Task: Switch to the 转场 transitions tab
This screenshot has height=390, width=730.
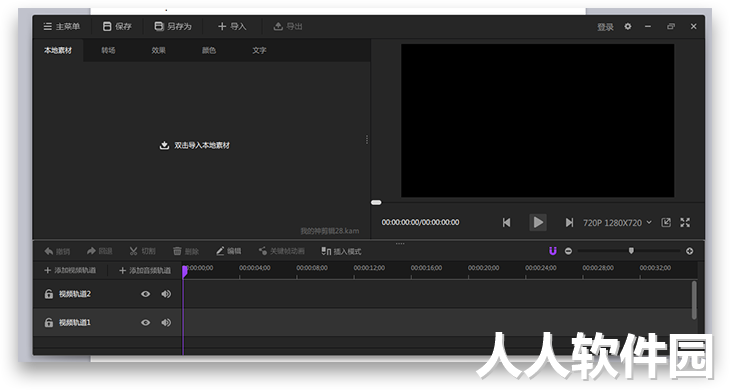Action: (108, 50)
